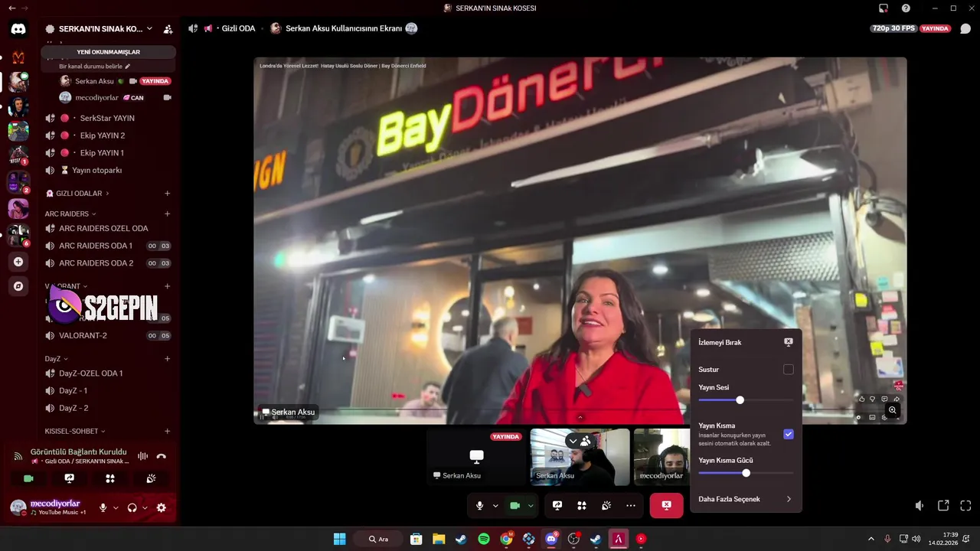980x551 pixels.
Task: Click the YENİ OKUNMAMIŞLAR unread banner
Action: click(x=108, y=52)
